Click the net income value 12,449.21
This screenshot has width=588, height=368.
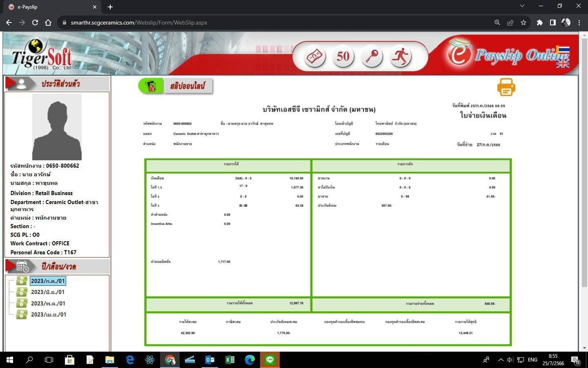tap(465, 333)
